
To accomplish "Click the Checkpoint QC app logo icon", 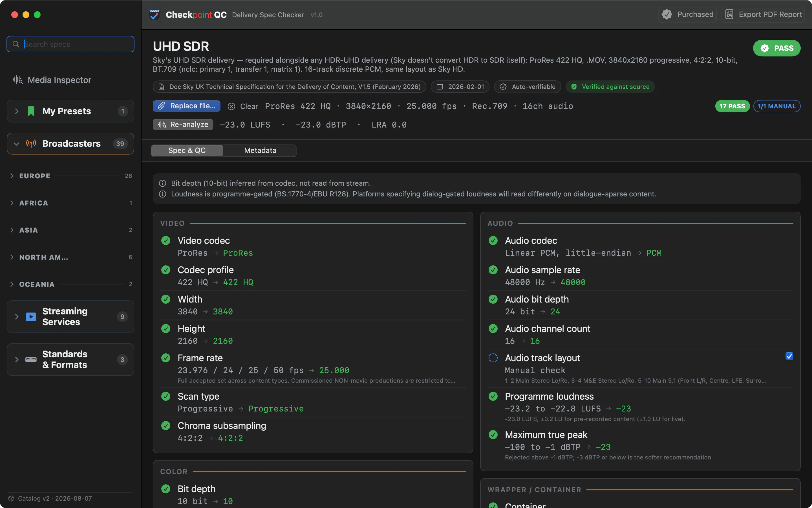I will coord(155,15).
